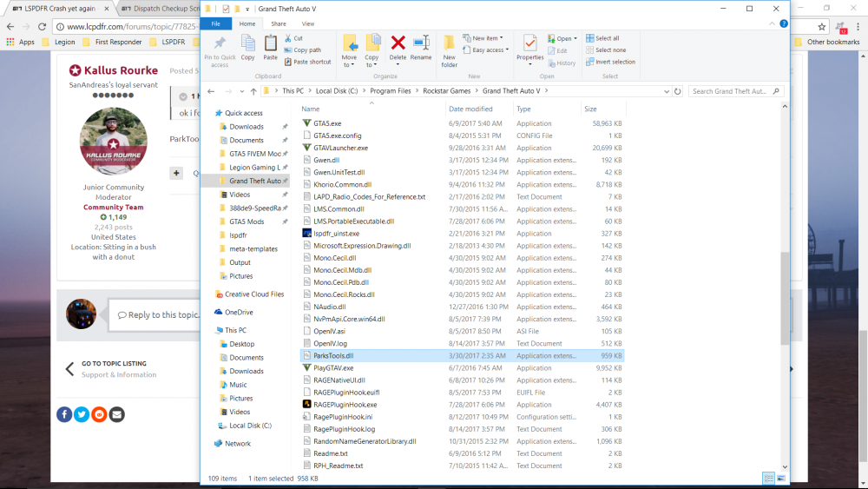Bookmark page star icon in Chrome
Viewport: 868px width, 489px height.
pos(821,27)
